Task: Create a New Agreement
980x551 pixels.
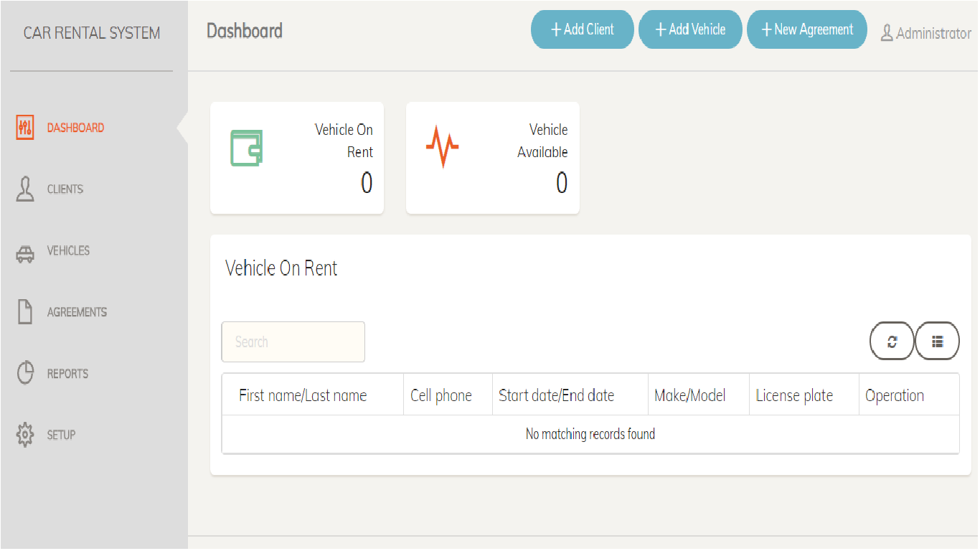Action: [x=807, y=29]
